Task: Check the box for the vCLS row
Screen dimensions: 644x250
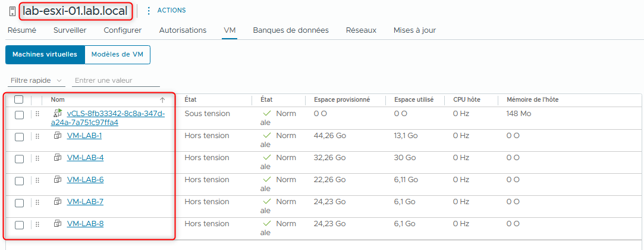Action: (x=19, y=115)
